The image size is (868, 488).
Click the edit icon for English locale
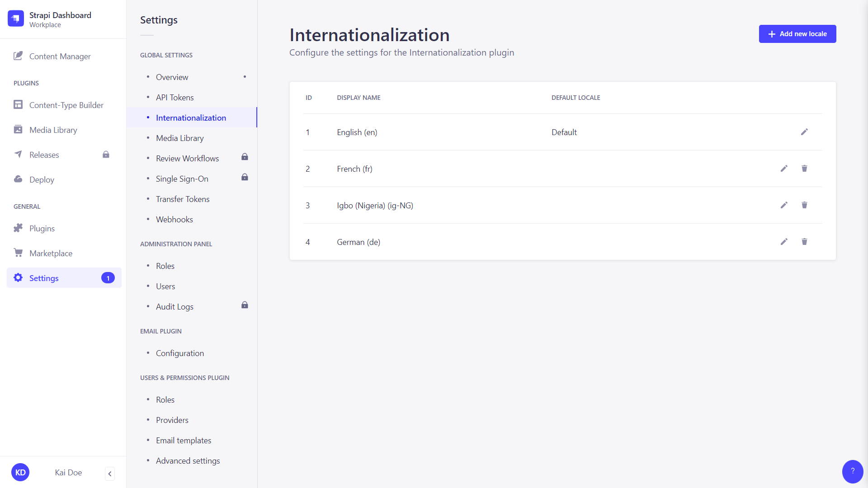coord(804,131)
